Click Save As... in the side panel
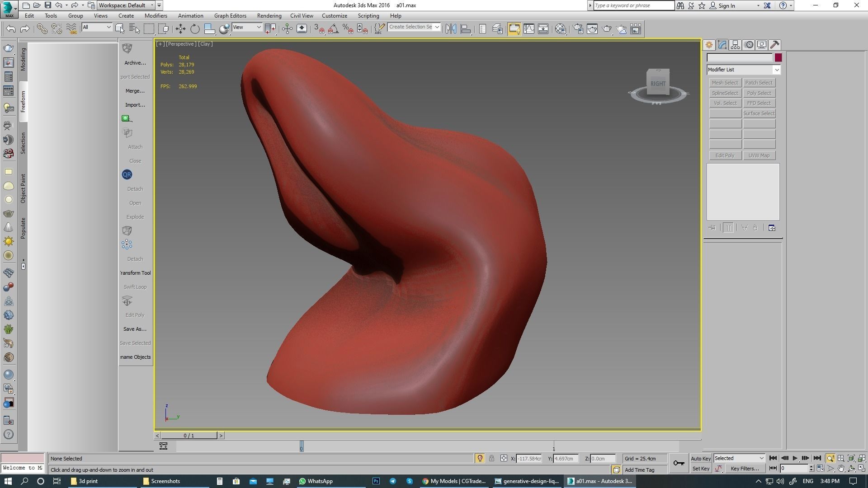This screenshot has height=488, width=868. 135,329
